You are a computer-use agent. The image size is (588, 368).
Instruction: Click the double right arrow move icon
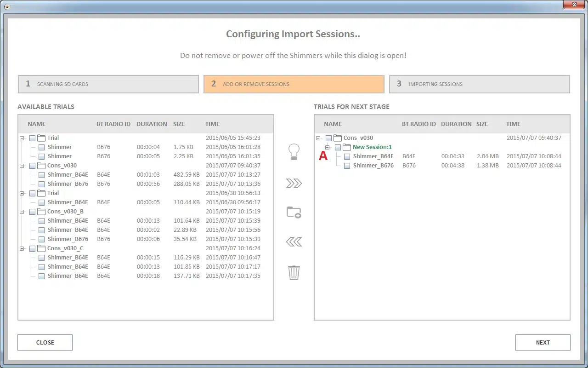pyautogui.click(x=294, y=184)
